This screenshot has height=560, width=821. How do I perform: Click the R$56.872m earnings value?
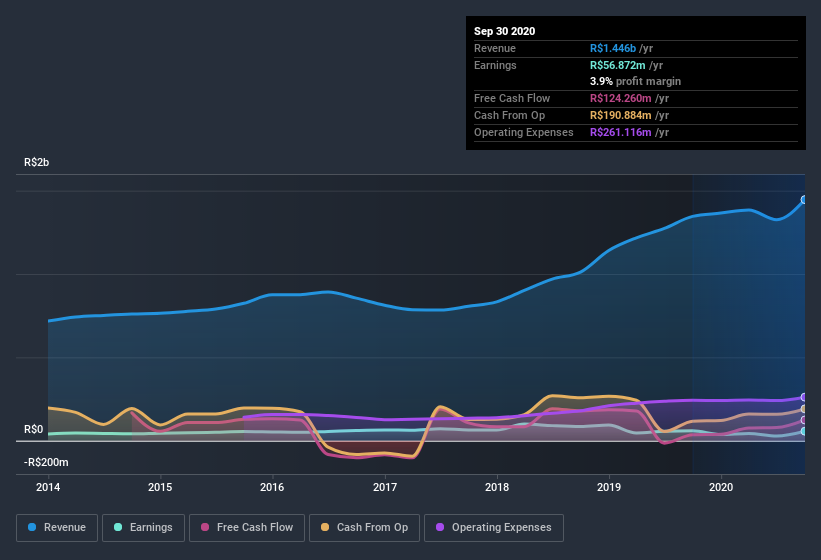(x=617, y=65)
